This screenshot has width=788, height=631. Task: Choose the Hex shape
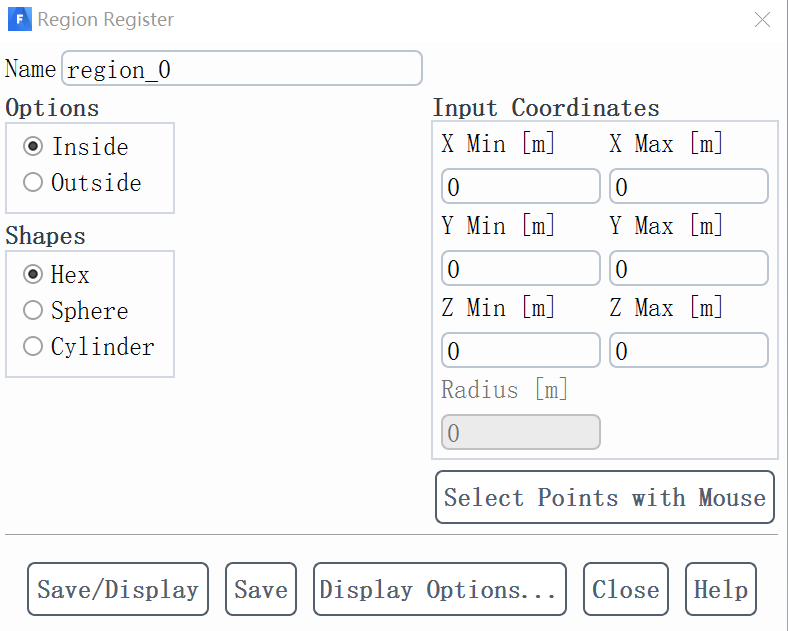click(x=34, y=275)
